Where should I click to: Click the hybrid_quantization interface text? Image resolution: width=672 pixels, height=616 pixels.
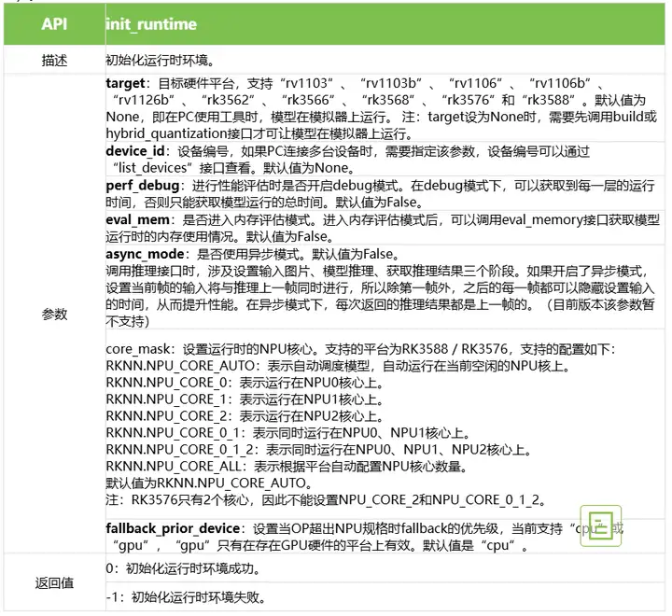click(166, 133)
